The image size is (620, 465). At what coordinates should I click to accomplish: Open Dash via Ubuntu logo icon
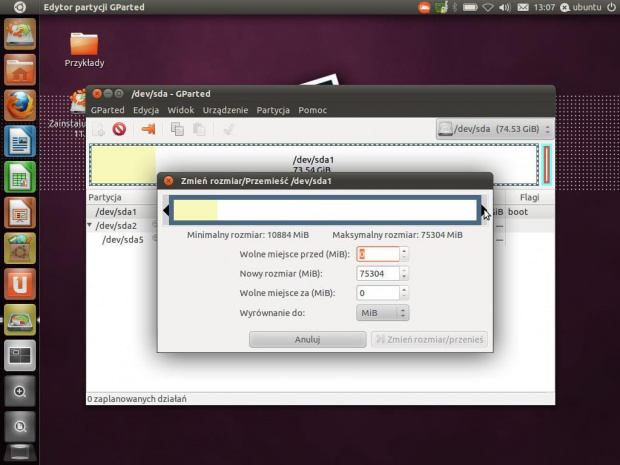point(20,7)
